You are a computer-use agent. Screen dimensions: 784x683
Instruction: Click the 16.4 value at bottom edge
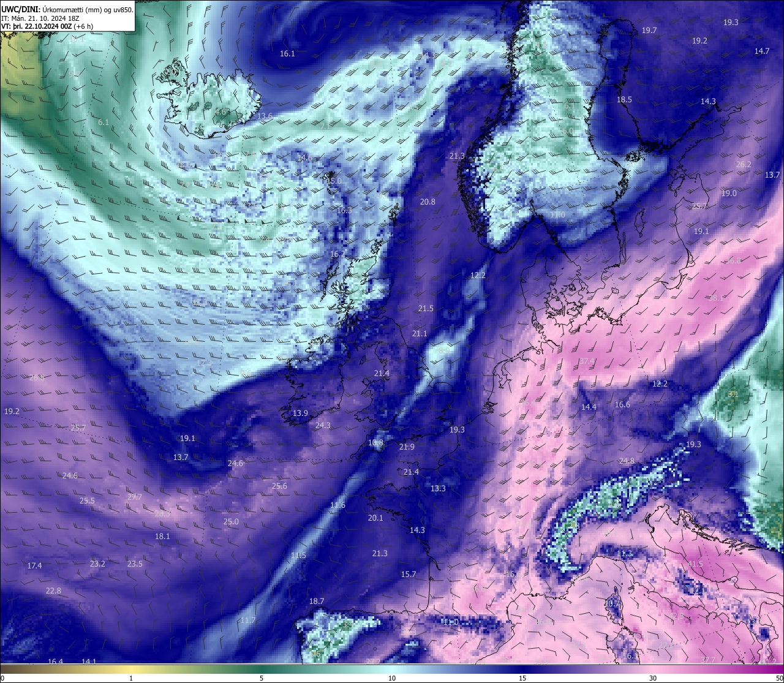[55, 661]
